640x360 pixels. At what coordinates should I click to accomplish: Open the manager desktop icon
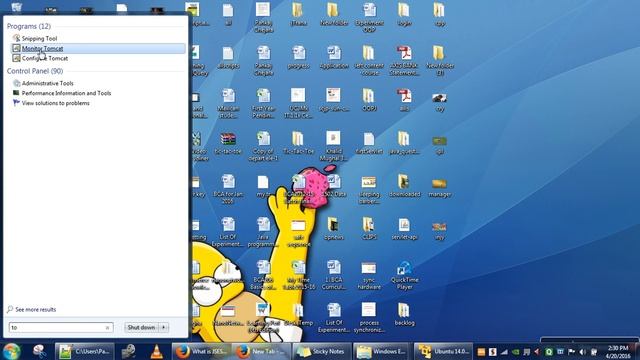(x=440, y=186)
